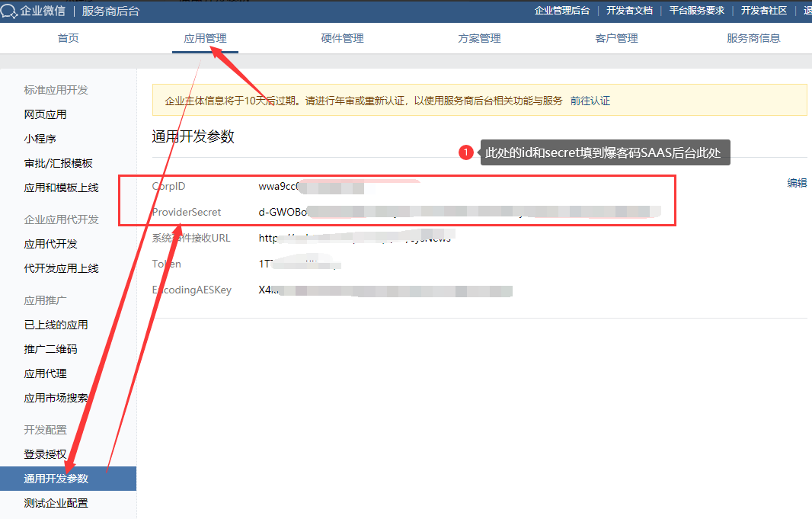
Task: Open the 首页 tab
Action: [x=69, y=38]
